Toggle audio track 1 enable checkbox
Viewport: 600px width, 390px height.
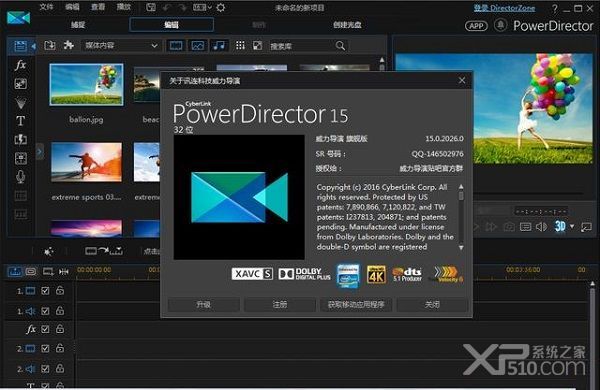pyautogui.click(x=45, y=311)
